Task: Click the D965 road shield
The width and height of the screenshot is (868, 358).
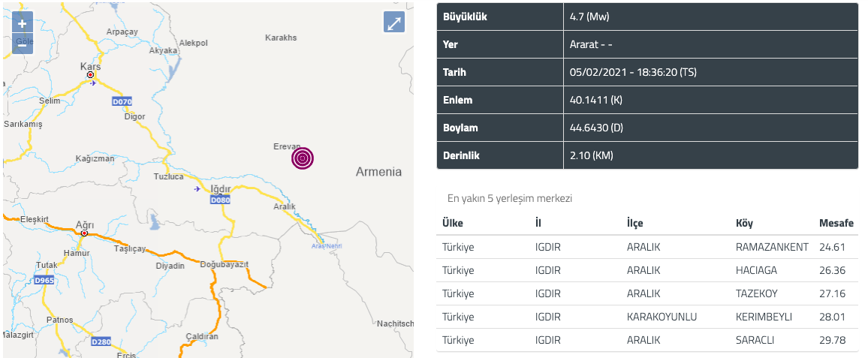Action: coord(44,281)
